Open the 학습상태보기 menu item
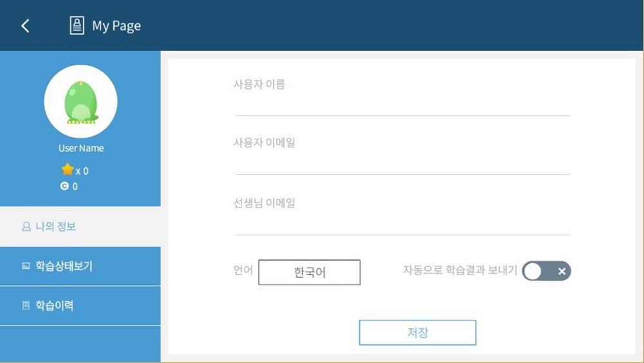Image resolution: width=644 pixels, height=363 pixels. tap(80, 266)
